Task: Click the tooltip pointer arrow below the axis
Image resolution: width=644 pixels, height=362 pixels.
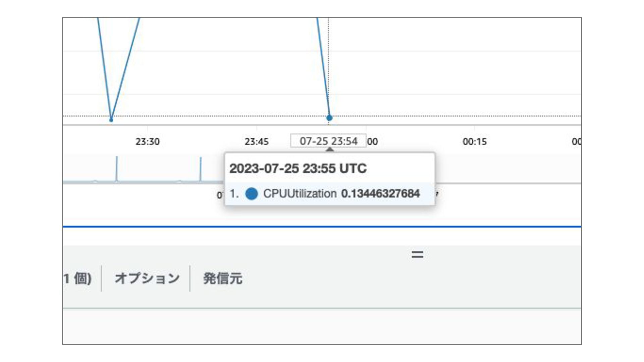Action: tap(330, 149)
